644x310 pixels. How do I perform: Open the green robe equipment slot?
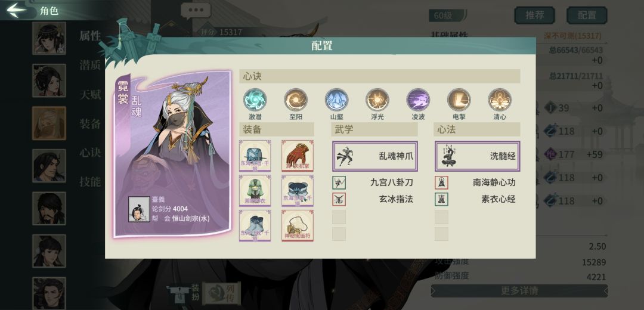[255, 191]
